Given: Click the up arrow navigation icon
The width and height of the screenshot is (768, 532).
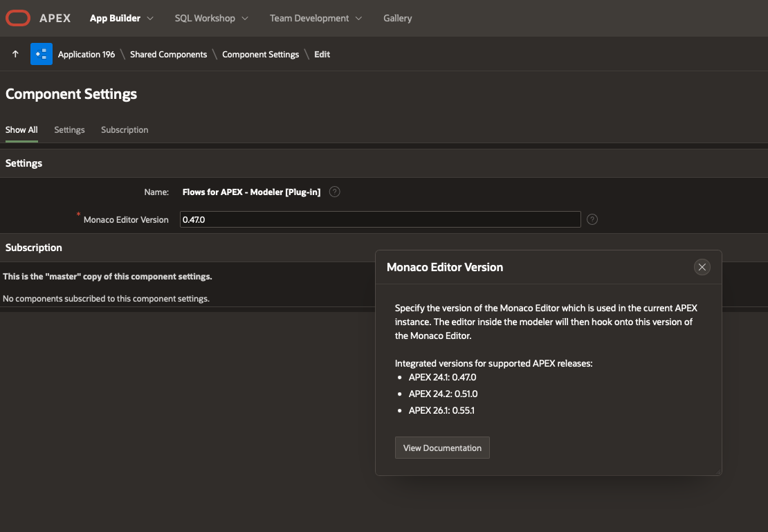Looking at the screenshot, I should [15, 54].
